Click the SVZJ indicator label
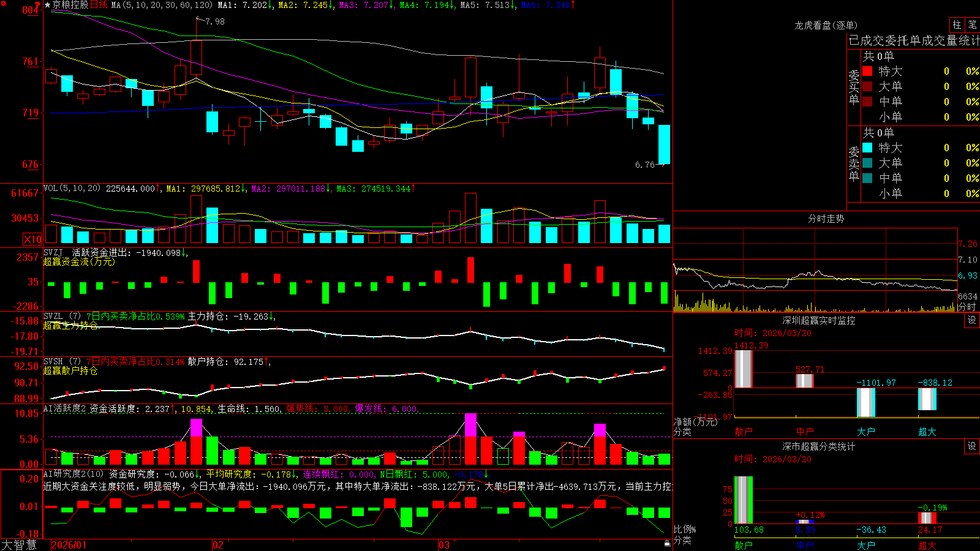 click(53, 252)
